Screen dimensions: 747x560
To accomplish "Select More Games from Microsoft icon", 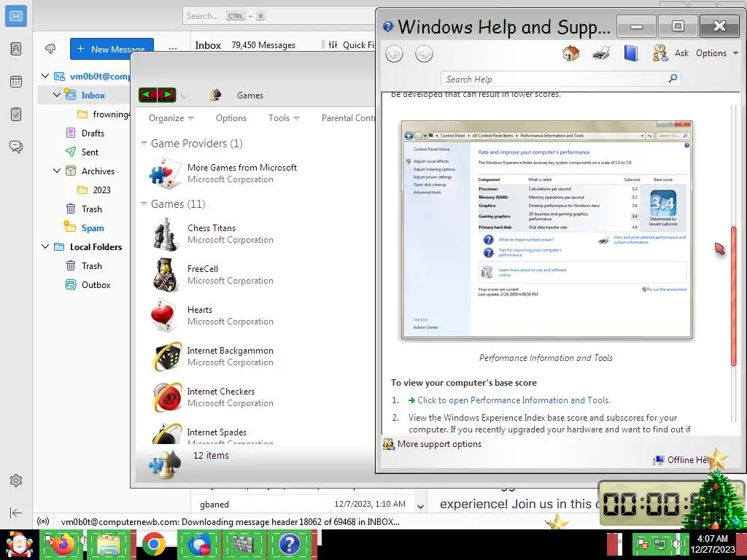I will [x=164, y=174].
